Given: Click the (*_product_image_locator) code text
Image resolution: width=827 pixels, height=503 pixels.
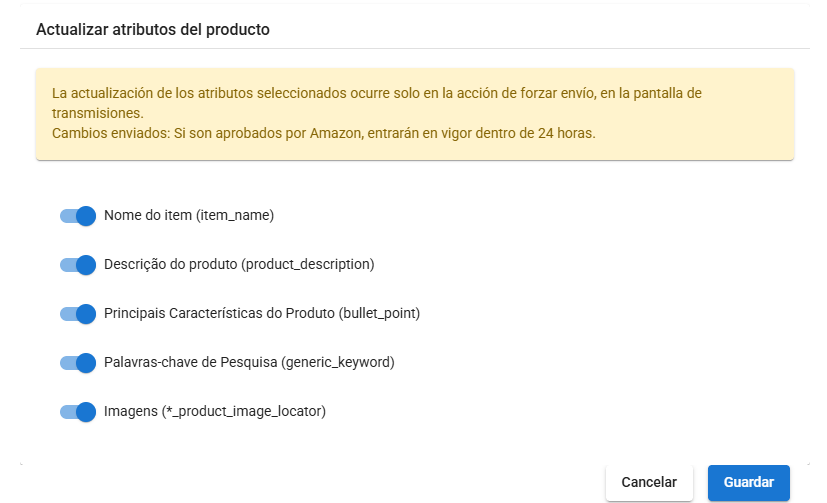Looking at the screenshot, I should (x=244, y=411).
